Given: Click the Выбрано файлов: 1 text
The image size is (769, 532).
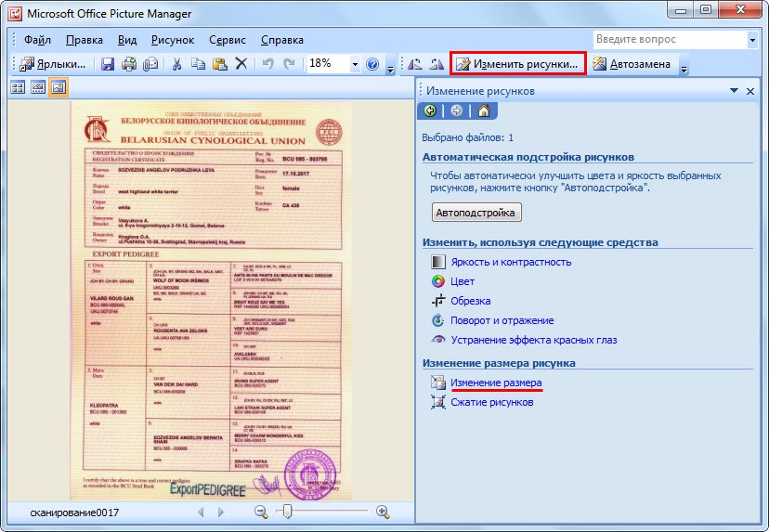Looking at the screenshot, I should click(x=467, y=137).
